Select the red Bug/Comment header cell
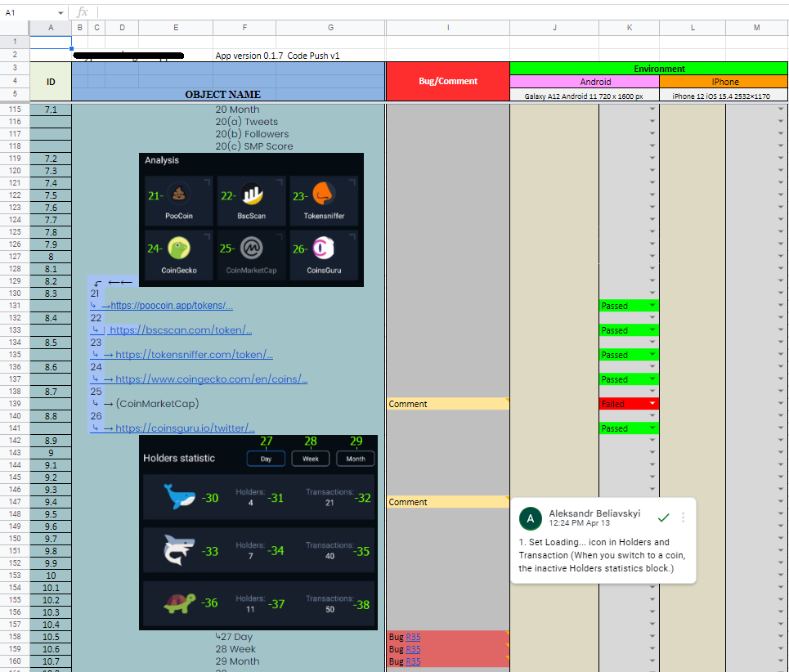 click(x=448, y=81)
